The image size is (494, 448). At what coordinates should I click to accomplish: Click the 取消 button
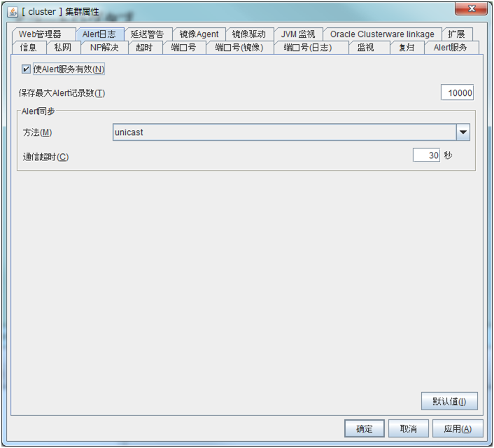tap(409, 428)
